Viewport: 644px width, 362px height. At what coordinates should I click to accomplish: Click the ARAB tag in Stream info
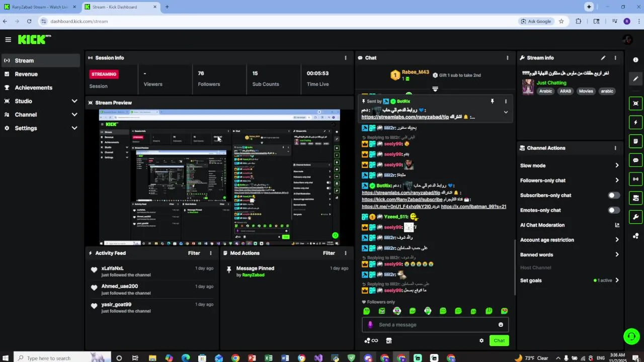pyautogui.click(x=566, y=91)
